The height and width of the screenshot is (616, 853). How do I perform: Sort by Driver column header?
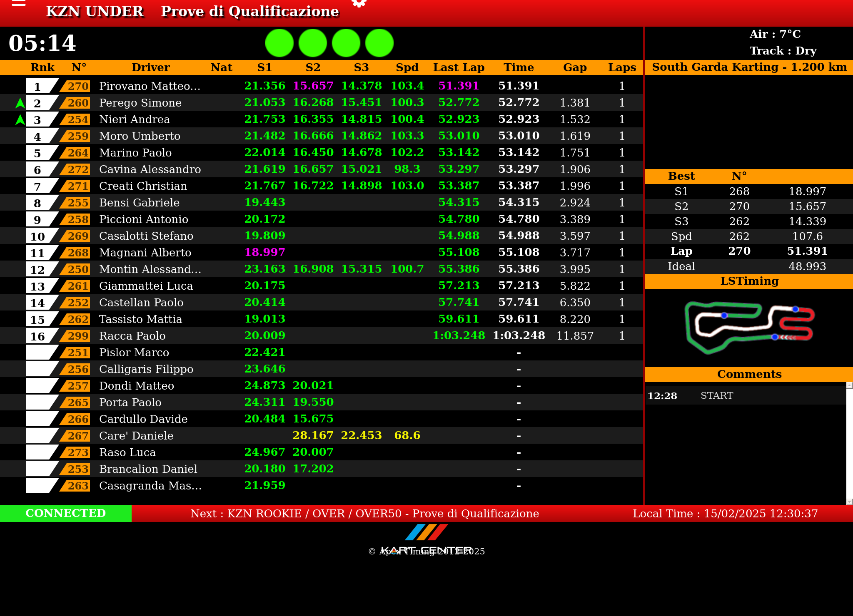tap(150, 67)
